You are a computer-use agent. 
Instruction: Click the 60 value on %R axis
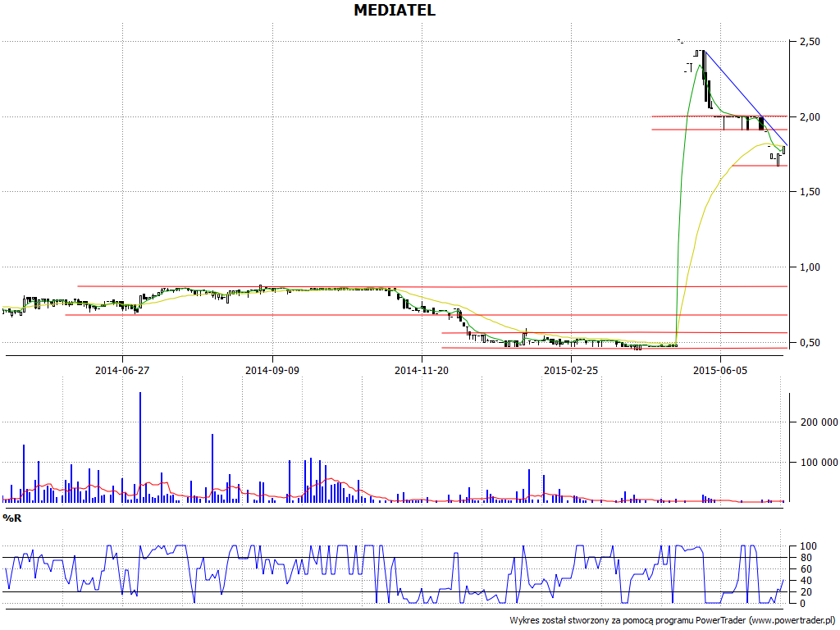(808, 569)
